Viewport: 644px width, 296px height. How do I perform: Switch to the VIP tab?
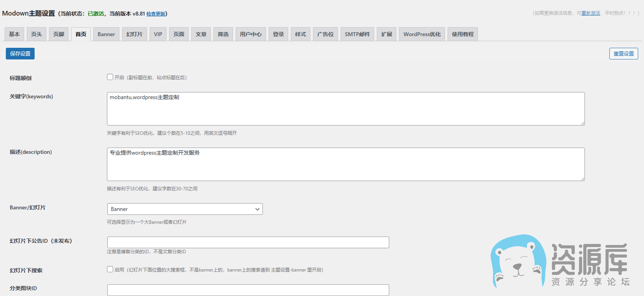158,34
